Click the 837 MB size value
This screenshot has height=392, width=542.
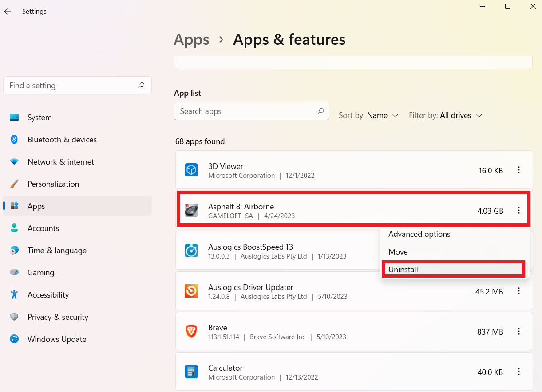(x=490, y=332)
